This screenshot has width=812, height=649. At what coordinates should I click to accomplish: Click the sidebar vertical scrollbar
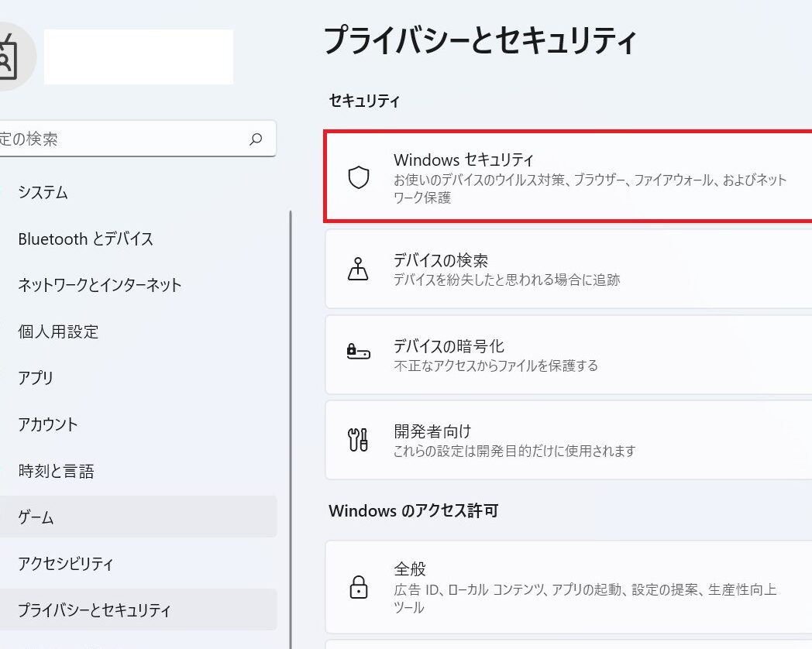point(291,430)
